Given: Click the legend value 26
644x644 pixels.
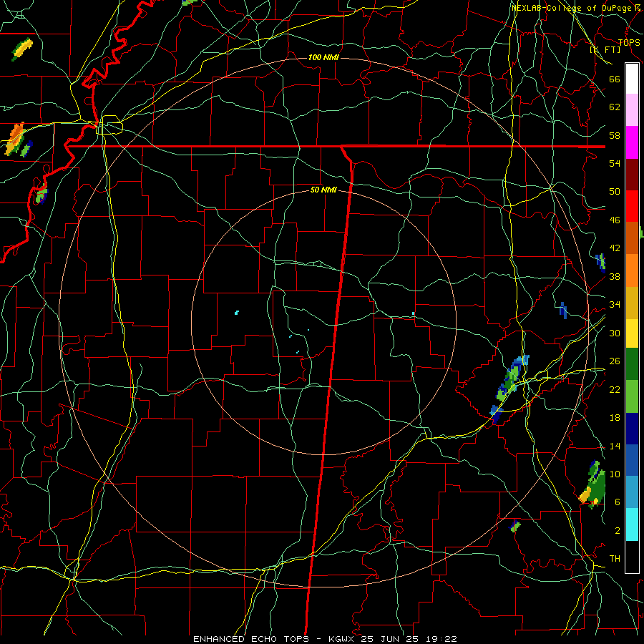Looking at the screenshot, I should pyautogui.click(x=615, y=361).
